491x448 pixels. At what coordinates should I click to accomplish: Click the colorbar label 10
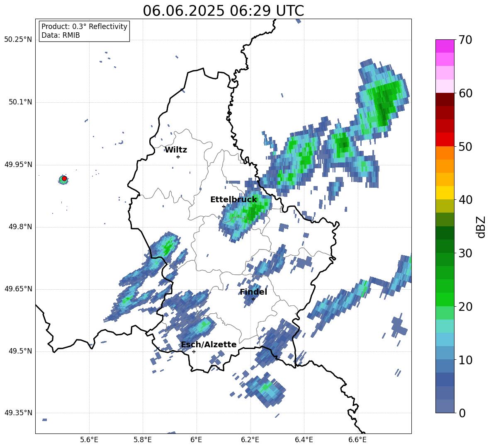tap(465, 360)
